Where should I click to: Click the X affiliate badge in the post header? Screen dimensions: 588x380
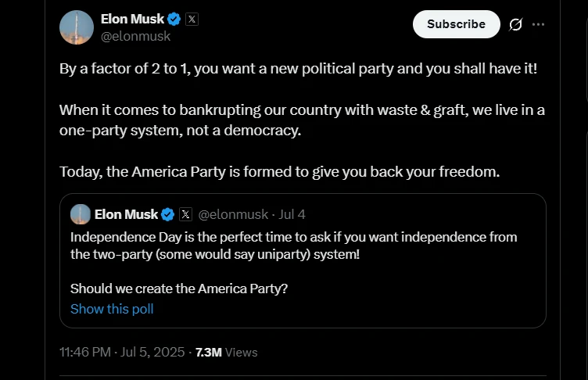(192, 19)
